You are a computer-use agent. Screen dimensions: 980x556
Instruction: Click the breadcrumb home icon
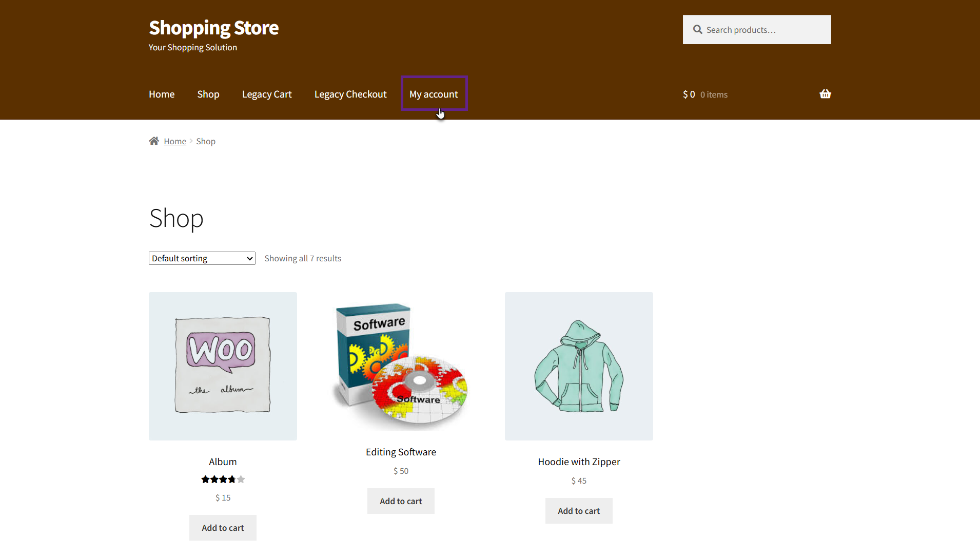pyautogui.click(x=154, y=141)
